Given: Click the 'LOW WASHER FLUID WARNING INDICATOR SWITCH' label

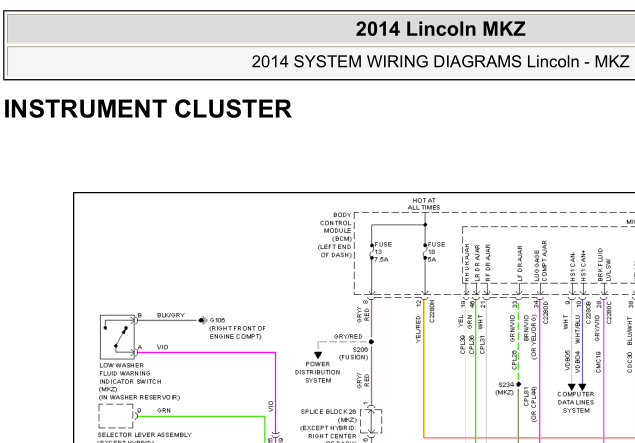Looking at the screenshot, I should coord(130,373).
